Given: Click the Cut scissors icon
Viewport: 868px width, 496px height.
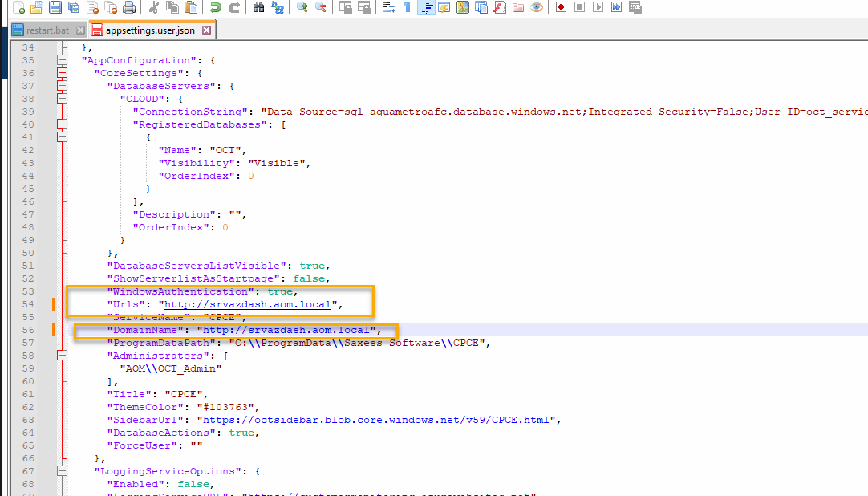Looking at the screenshot, I should pos(154,7).
